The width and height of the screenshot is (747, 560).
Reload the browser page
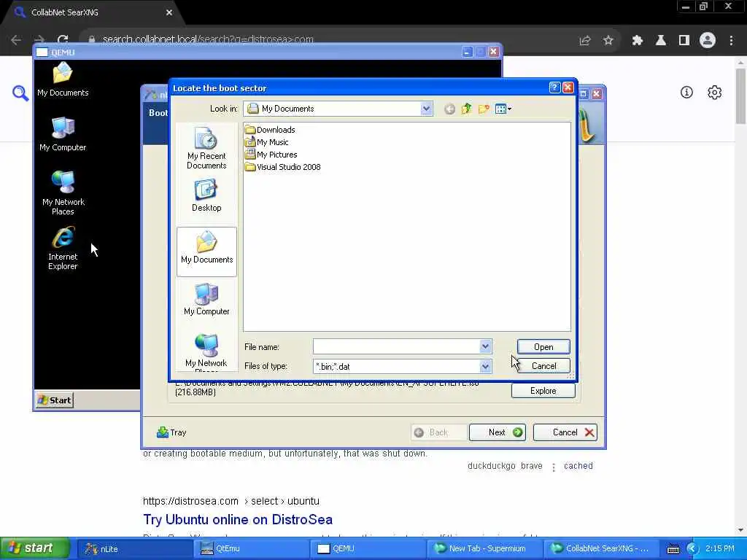[63, 40]
